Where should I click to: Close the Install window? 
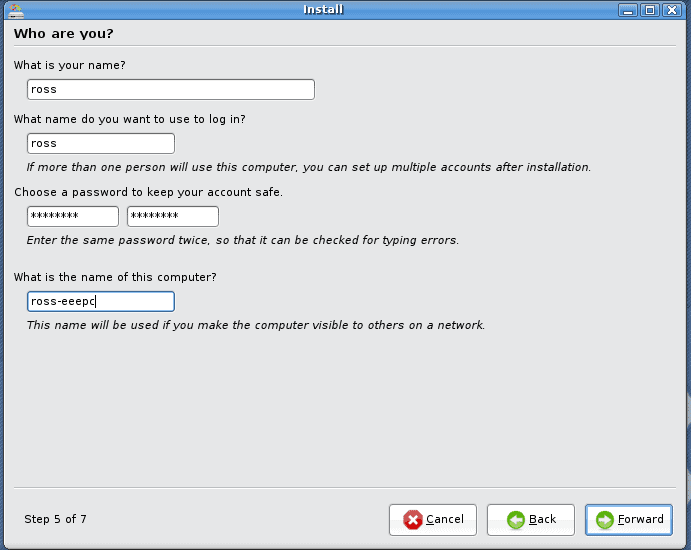671,10
